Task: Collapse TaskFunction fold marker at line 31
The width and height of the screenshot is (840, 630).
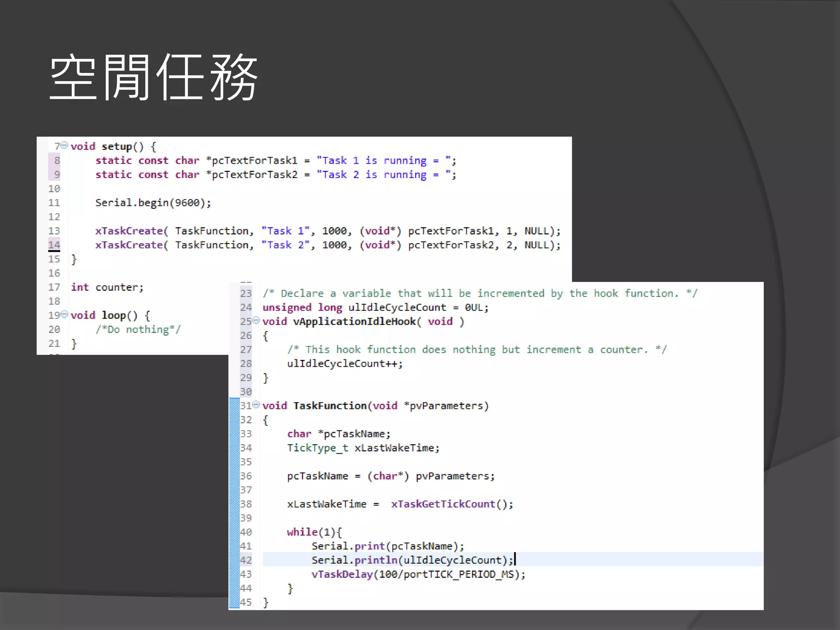Action: point(256,405)
